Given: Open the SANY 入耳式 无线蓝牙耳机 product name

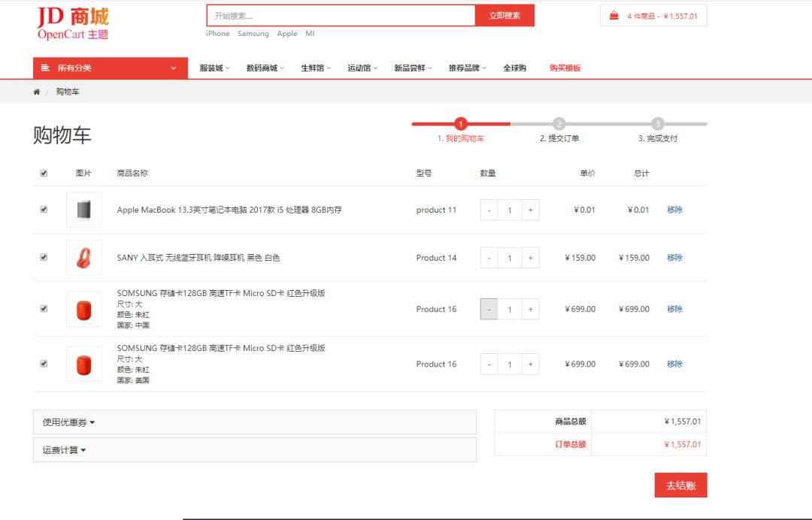Looking at the screenshot, I should [198, 258].
